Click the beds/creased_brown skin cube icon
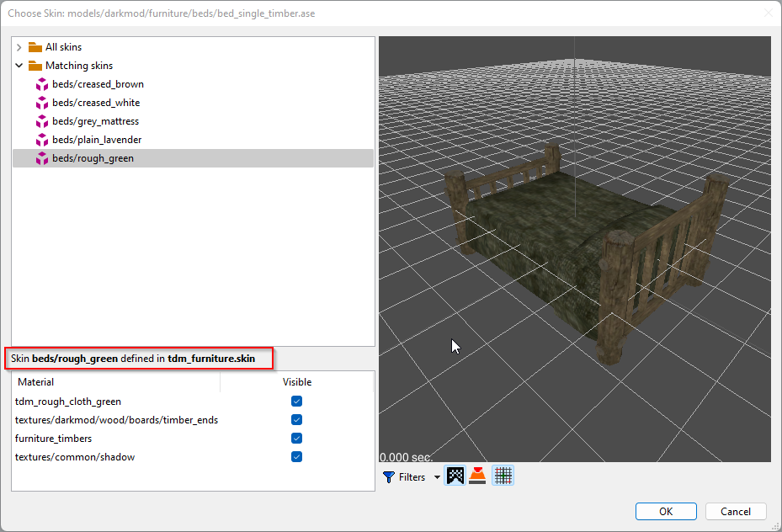Viewport: 782px width, 532px height. [x=42, y=84]
